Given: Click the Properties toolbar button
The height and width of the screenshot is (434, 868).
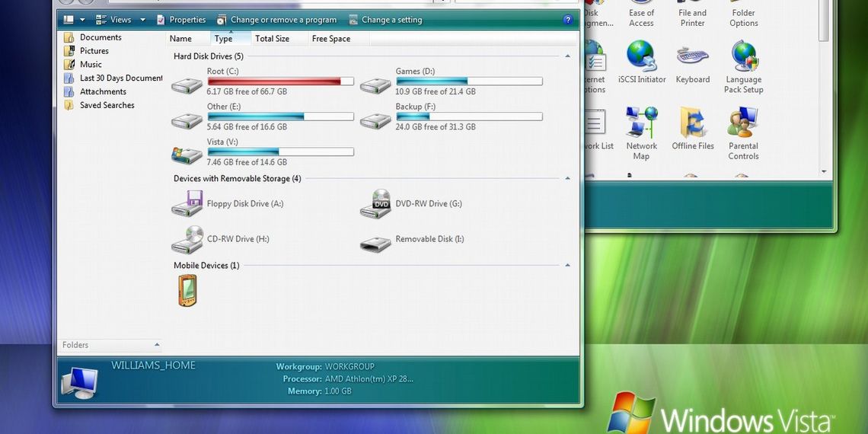Looking at the screenshot, I should pos(181,19).
